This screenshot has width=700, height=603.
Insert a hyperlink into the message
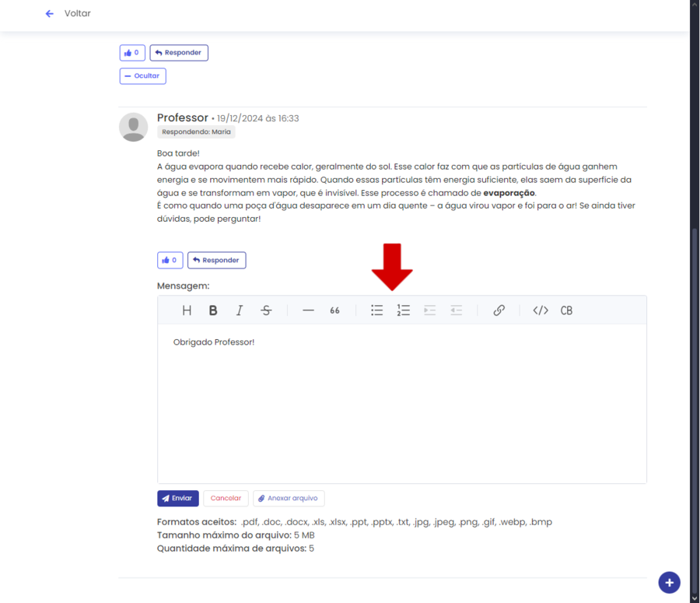(x=499, y=310)
